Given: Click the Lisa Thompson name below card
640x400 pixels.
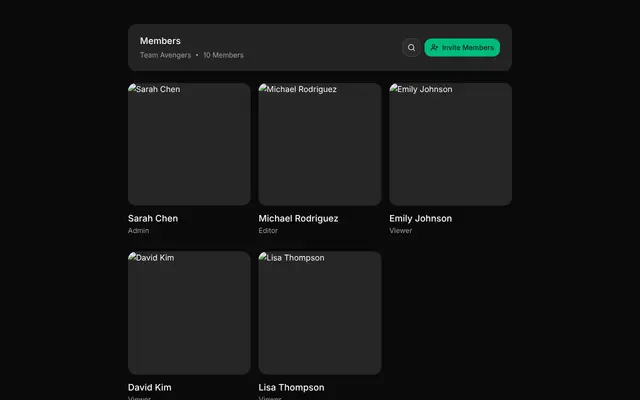Looking at the screenshot, I should pos(291,387).
